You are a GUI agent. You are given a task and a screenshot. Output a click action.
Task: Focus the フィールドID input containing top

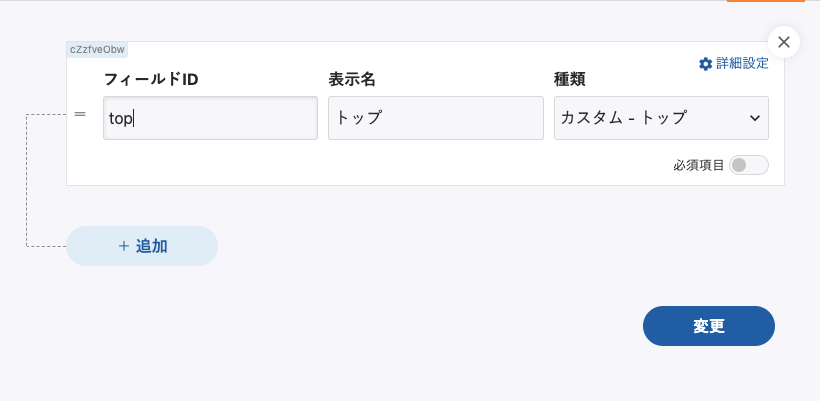pyautogui.click(x=210, y=117)
